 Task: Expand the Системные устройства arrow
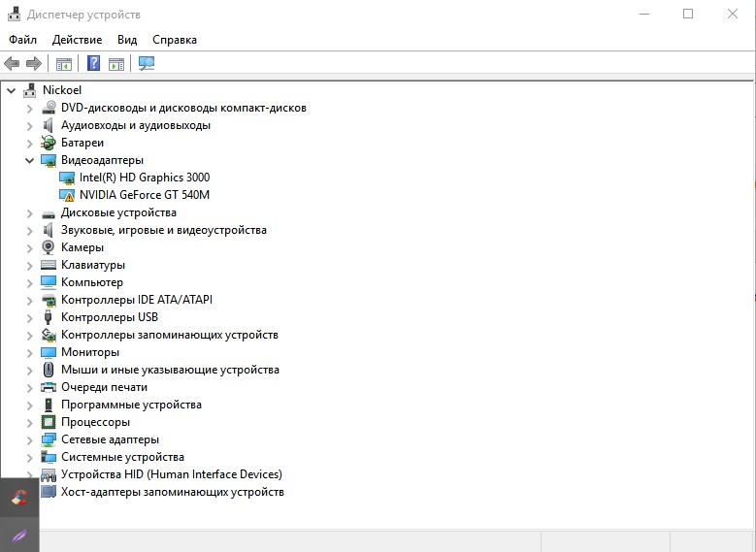click(30, 458)
